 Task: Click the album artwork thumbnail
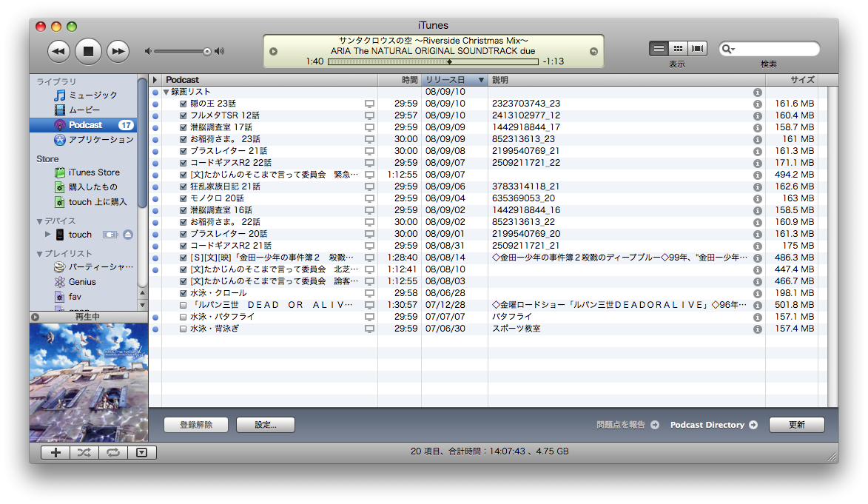[89, 383]
